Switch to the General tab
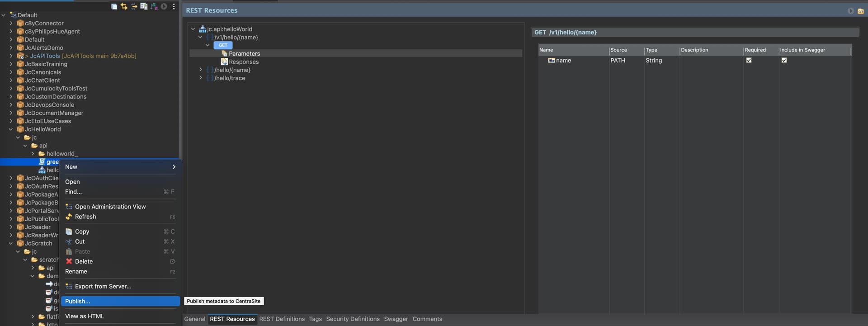Screen dimensions: 868x326 tap(195, 319)
